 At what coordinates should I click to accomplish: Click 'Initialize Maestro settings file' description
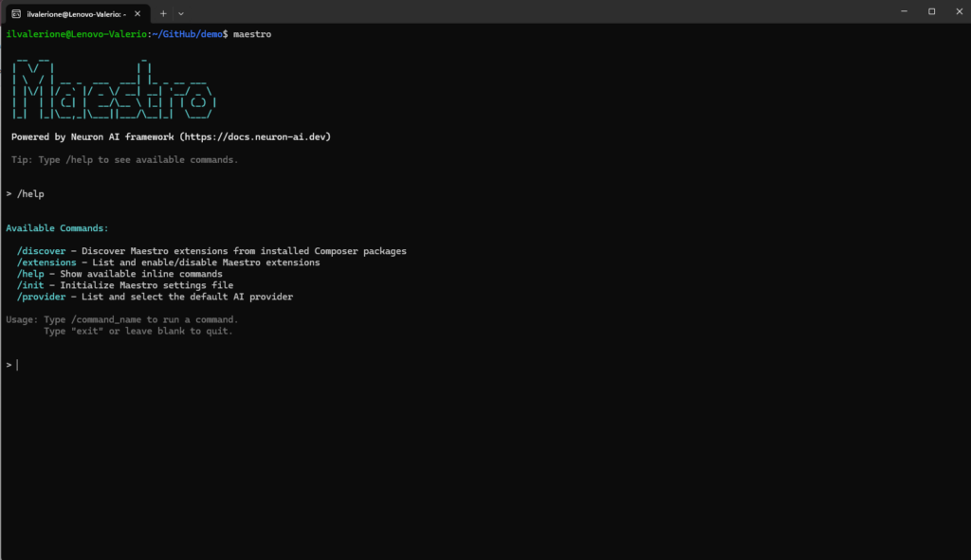(147, 285)
